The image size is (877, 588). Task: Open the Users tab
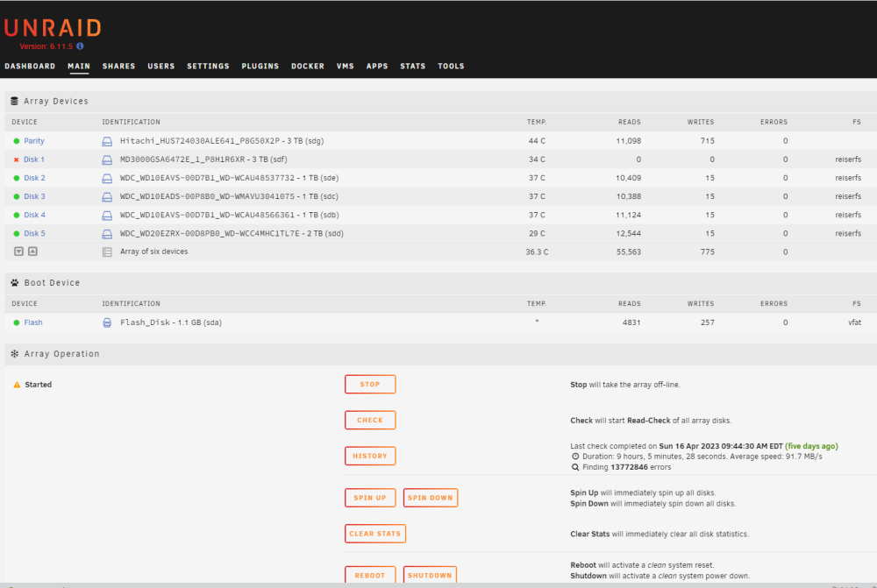[x=161, y=66]
